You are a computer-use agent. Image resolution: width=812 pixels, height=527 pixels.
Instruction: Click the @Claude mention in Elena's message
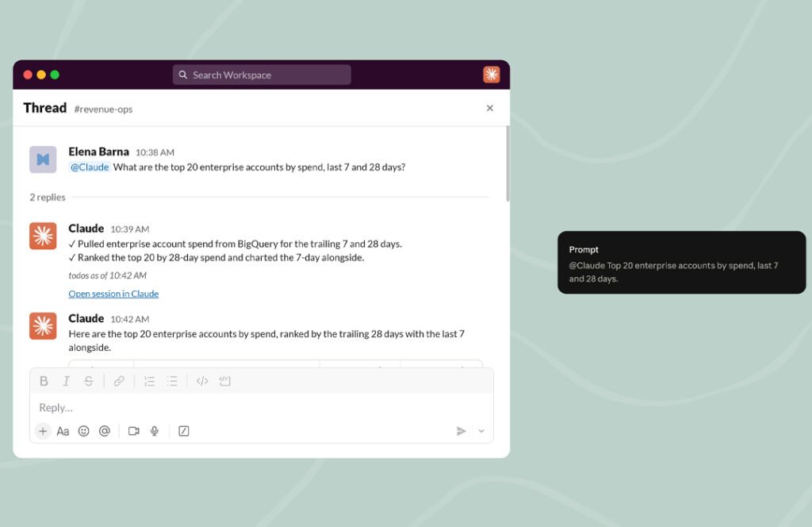(x=89, y=167)
